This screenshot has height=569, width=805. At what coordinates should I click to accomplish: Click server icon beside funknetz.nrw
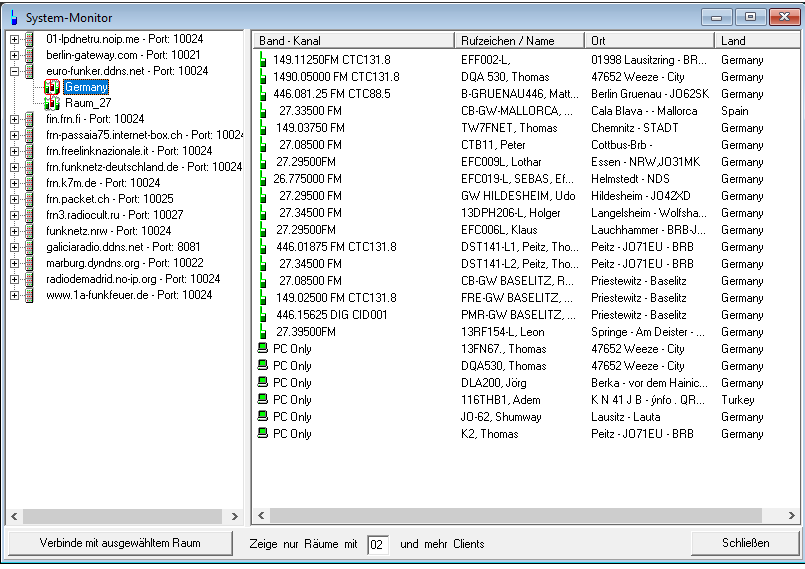click(30, 231)
